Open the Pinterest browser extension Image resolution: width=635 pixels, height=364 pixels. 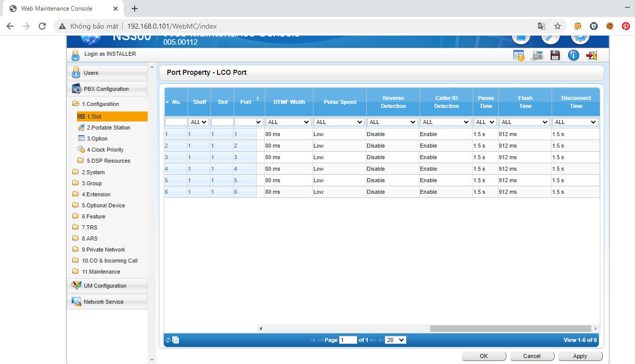coord(625,26)
